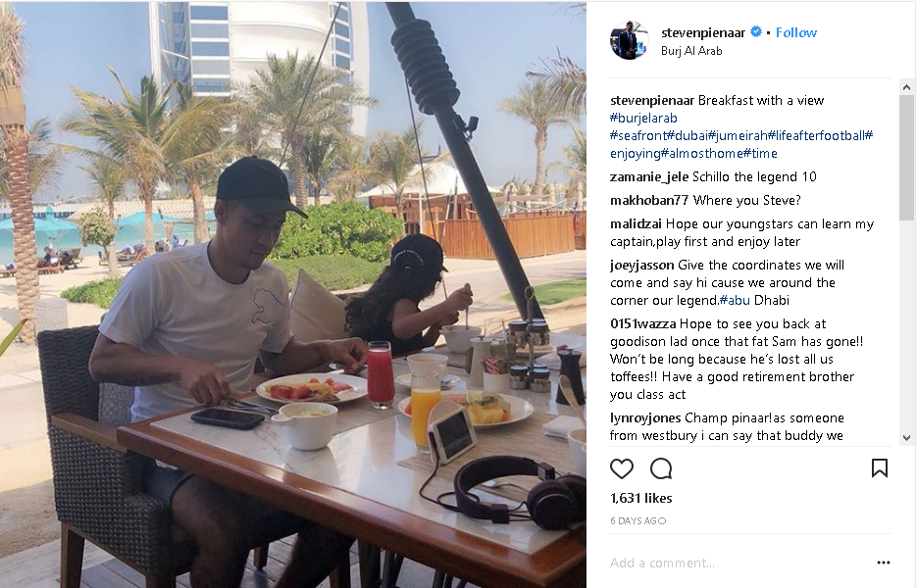Open the #abu hashtag in joeyjasson's comment
This screenshot has width=917, height=588.
click(736, 301)
